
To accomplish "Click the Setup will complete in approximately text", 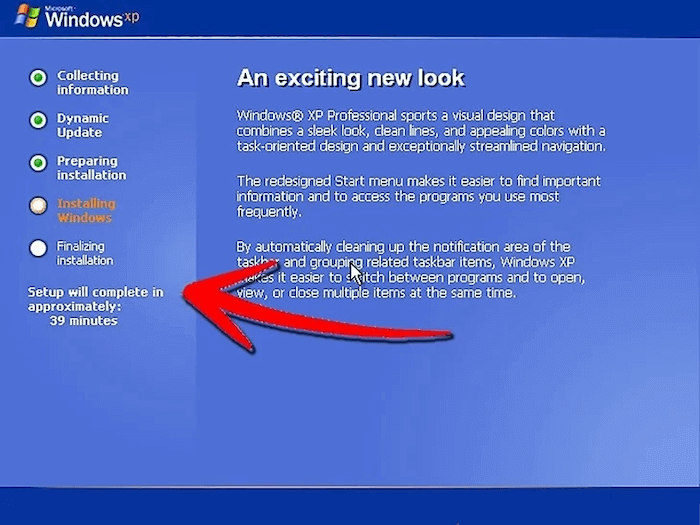I will tap(95, 299).
